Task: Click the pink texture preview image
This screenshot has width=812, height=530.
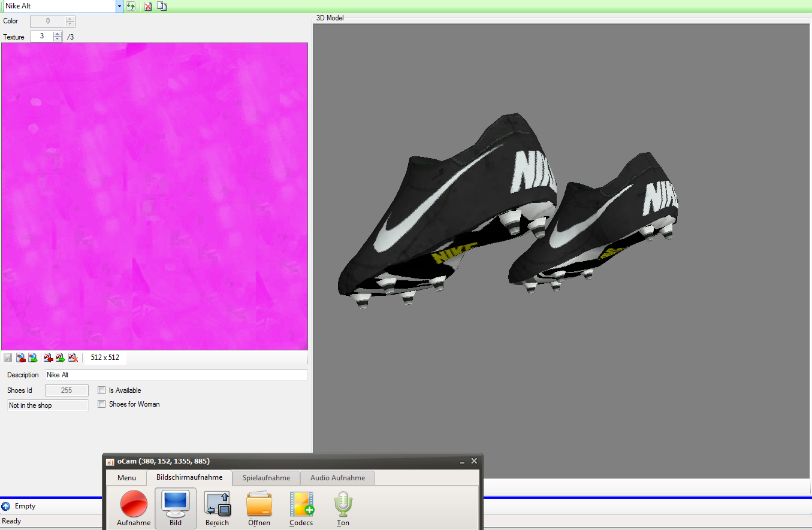Action: [155, 196]
